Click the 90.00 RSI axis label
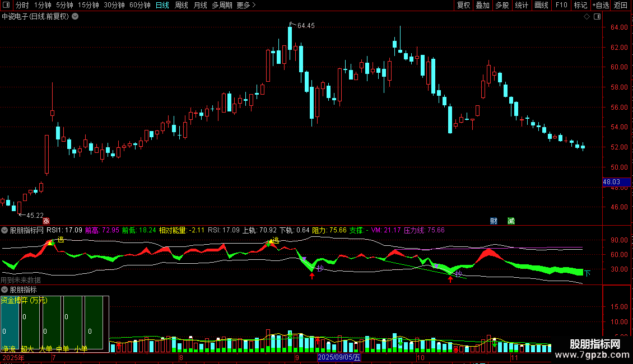The image size is (633, 364). pos(619,240)
